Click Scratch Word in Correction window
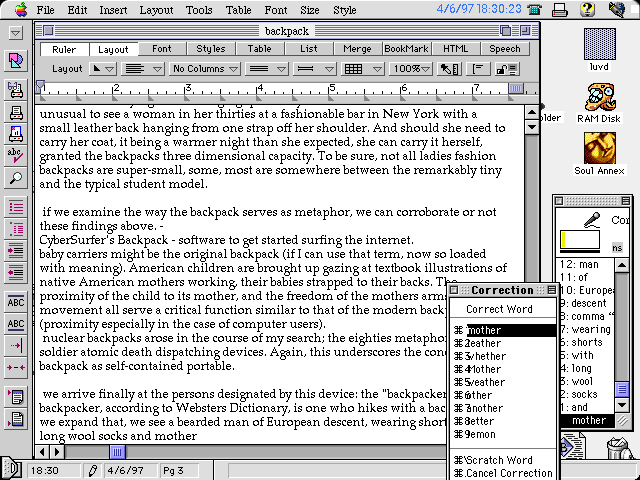Image resolution: width=640 pixels, height=480 pixels. [503, 460]
